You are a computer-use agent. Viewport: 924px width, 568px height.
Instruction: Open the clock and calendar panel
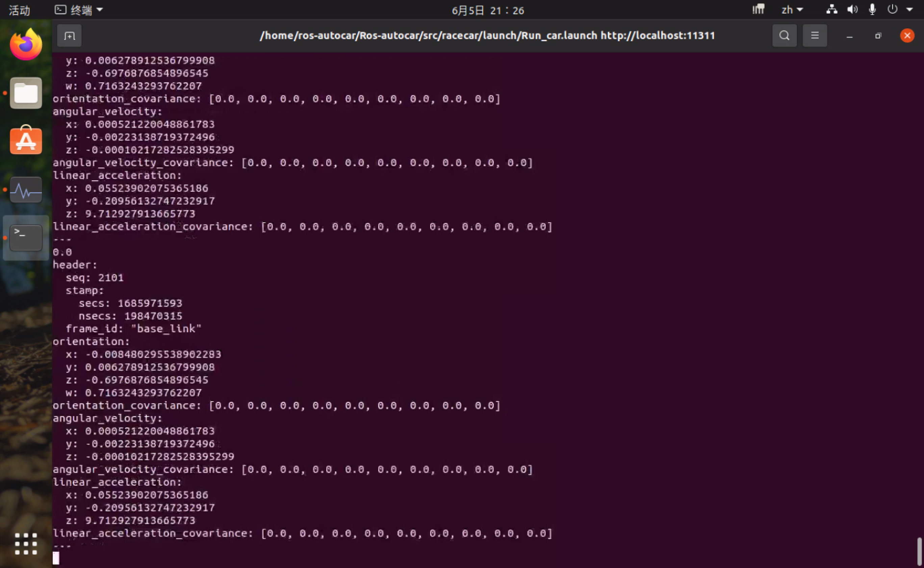tap(488, 10)
